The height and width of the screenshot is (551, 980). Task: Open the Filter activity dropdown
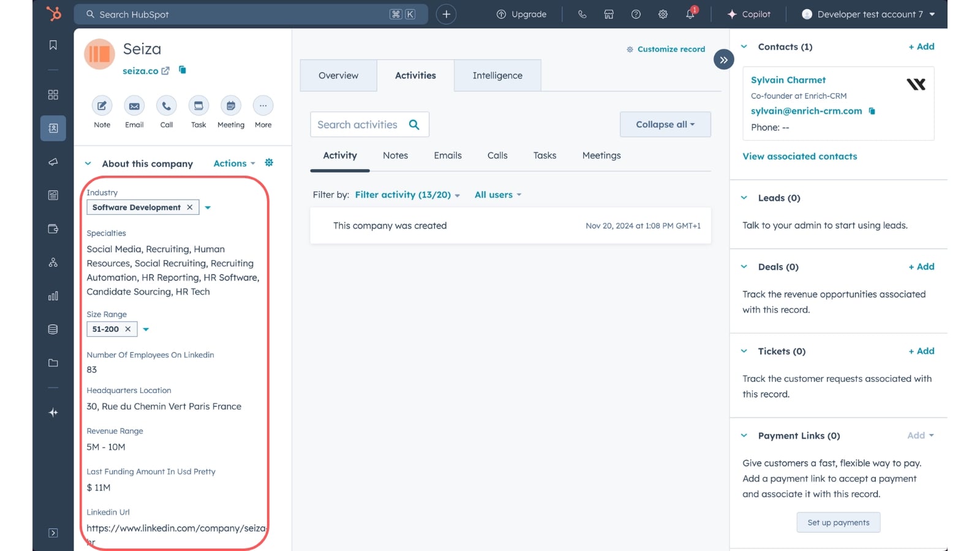coord(407,195)
